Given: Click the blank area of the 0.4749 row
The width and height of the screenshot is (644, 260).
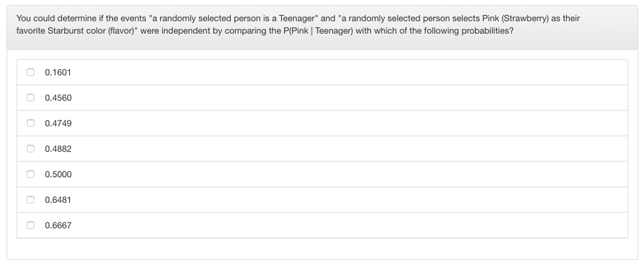Looking at the screenshot, I should [377, 123].
